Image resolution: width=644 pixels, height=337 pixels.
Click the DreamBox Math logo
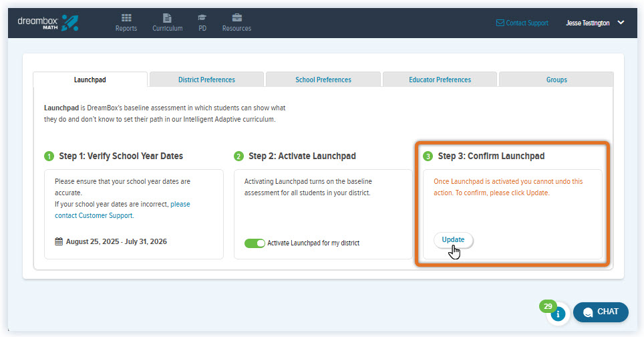tap(48, 23)
